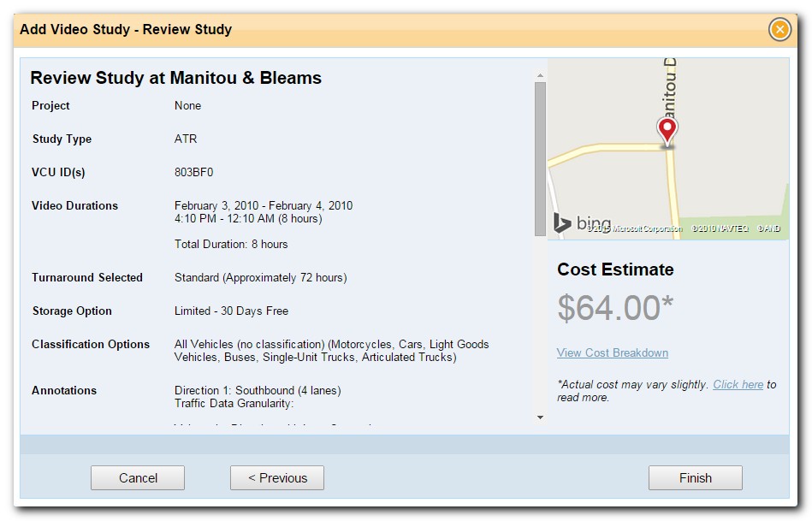Image resolution: width=812 pixels, height=521 pixels.
Task: Cancel the Add Video Study wizard
Action: [x=137, y=477]
